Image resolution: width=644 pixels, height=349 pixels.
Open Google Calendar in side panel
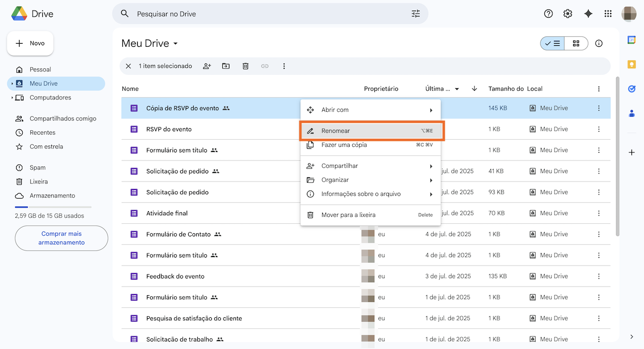click(x=632, y=40)
